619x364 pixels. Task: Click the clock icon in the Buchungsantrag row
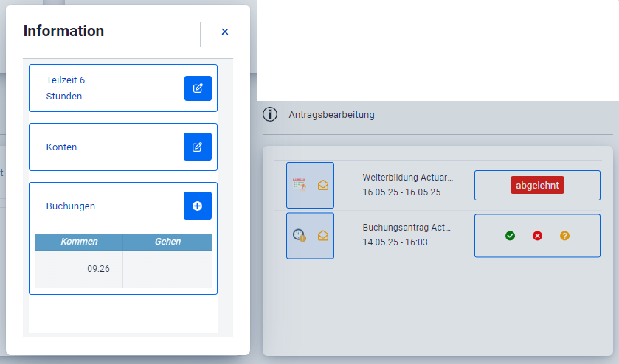point(299,236)
